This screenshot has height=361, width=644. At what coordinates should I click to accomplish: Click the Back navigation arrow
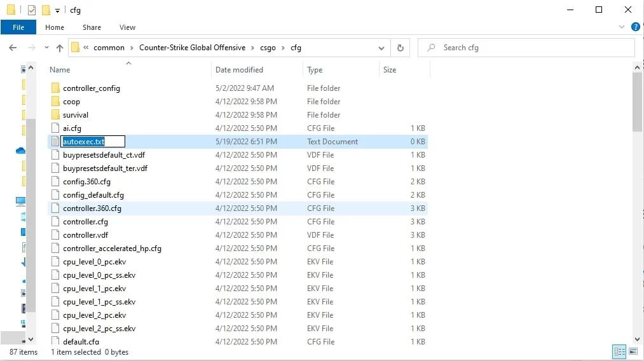(x=13, y=48)
